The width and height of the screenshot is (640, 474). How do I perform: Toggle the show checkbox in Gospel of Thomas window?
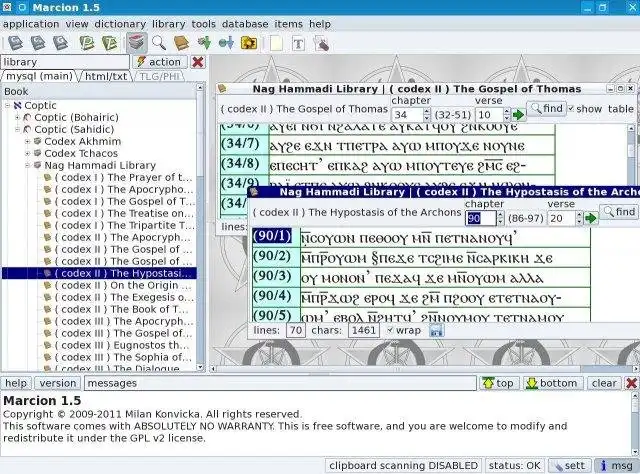pos(571,109)
